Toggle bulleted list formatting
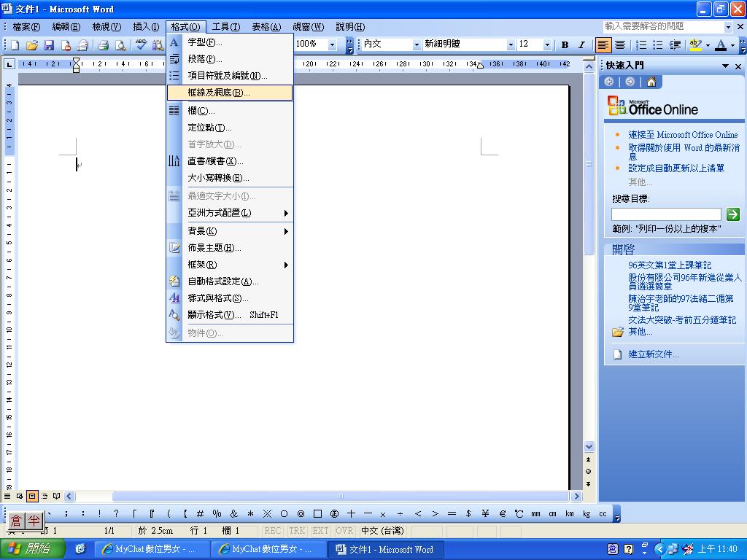This screenshot has width=747, height=560. coord(658,44)
